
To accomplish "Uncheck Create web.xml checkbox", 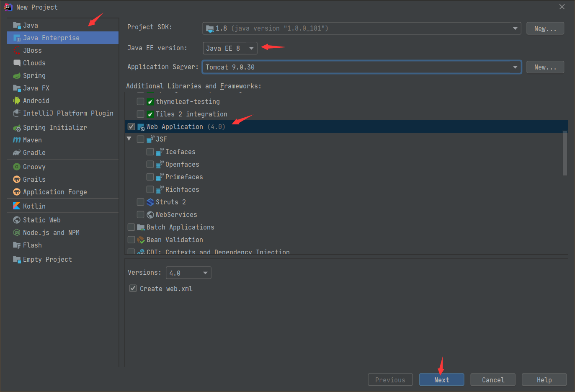I will coord(133,288).
